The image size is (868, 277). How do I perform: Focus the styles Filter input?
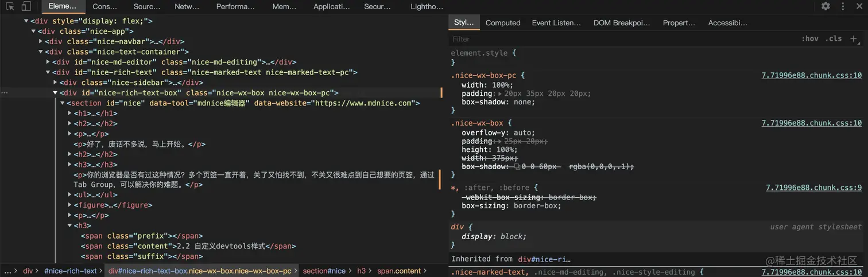[x=623, y=39]
